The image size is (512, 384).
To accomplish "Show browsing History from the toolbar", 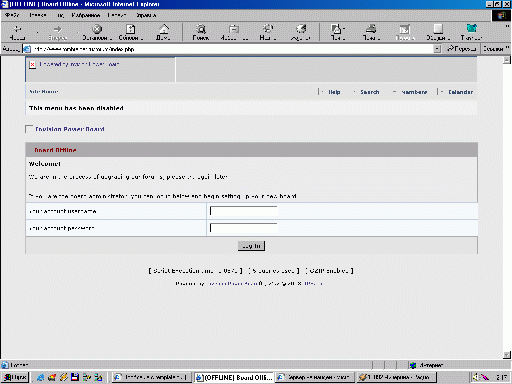I will pyautogui.click(x=268, y=32).
